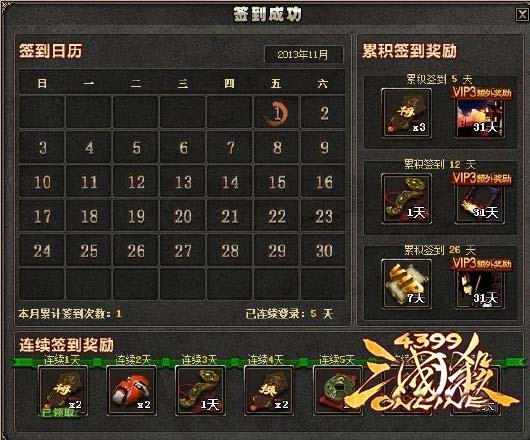
Task: Select VIP3 bonus reward under 26-day check-in
Action: [x=480, y=284]
